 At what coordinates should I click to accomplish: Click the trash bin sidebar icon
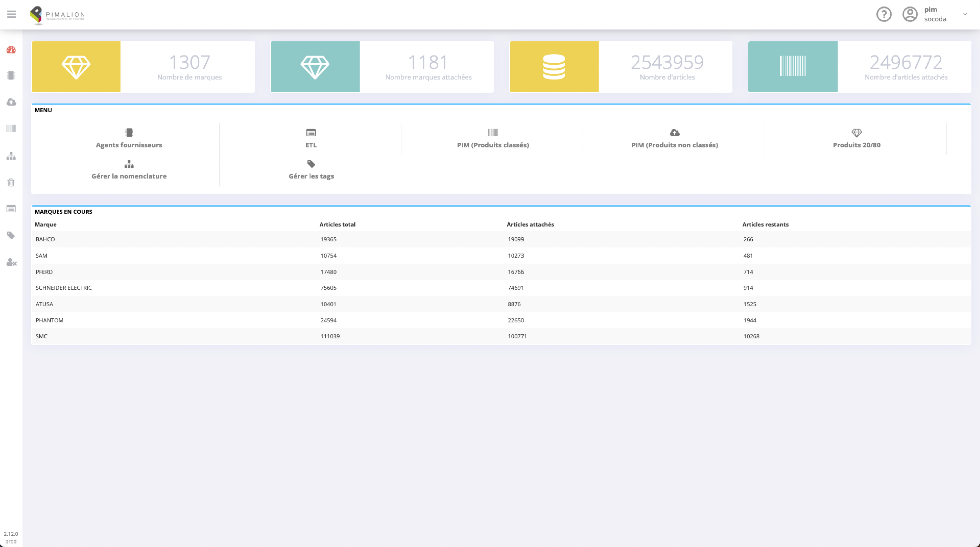pos(11,182)
